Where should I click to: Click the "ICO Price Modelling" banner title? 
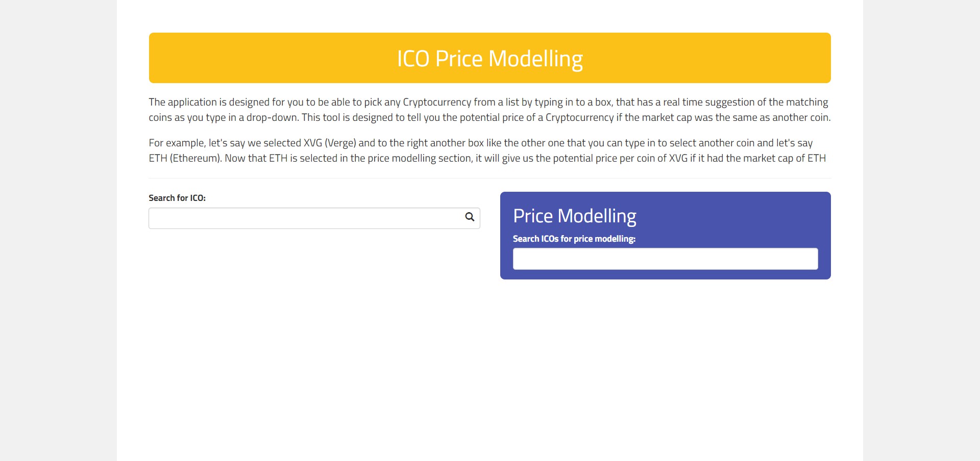489,59
